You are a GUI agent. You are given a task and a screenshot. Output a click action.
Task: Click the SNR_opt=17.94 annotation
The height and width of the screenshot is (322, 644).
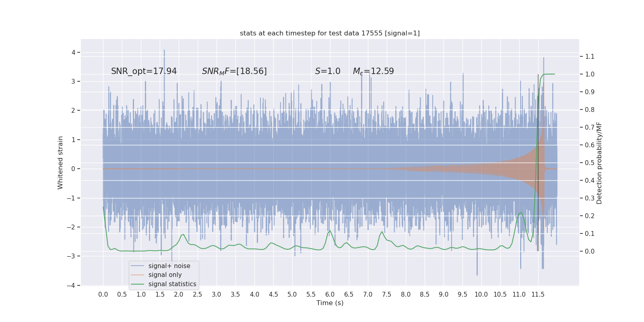point(144,71)
